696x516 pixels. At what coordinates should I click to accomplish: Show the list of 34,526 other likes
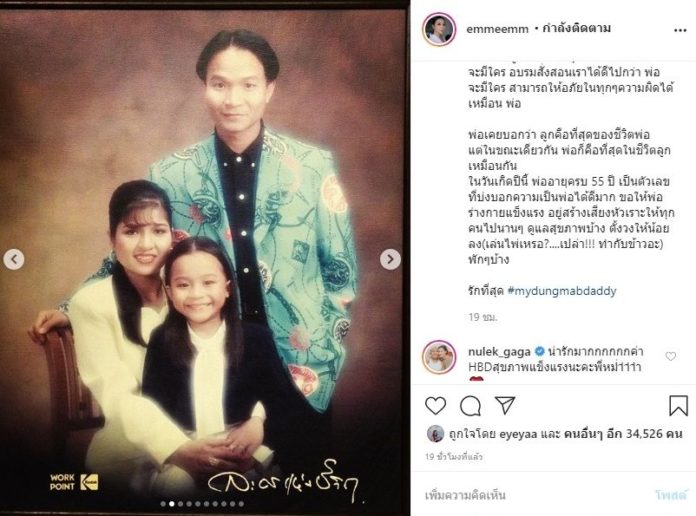coord(623,434)
